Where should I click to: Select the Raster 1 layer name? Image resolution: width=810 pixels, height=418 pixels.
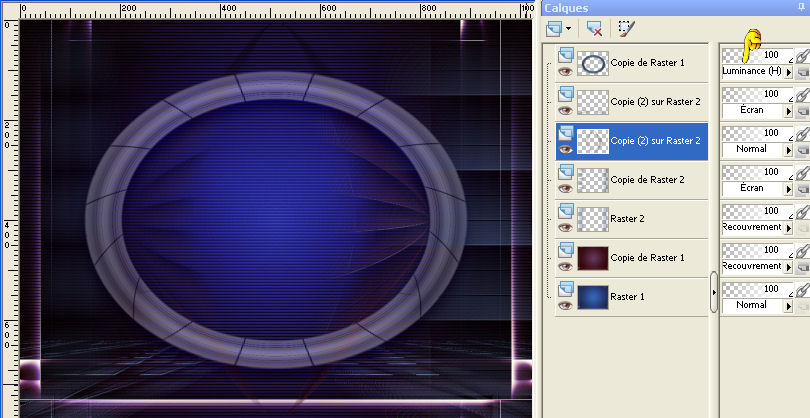coord(627,297)
